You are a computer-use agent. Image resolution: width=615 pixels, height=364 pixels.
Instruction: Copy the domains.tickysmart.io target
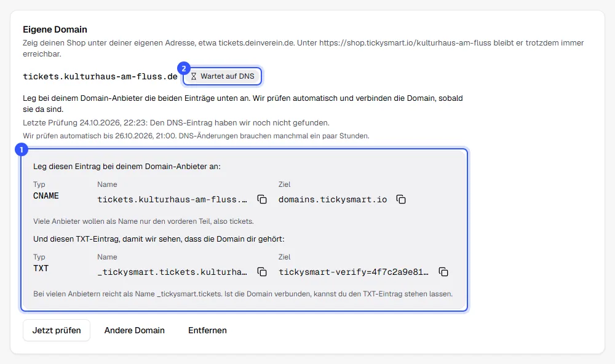[401, 199]
